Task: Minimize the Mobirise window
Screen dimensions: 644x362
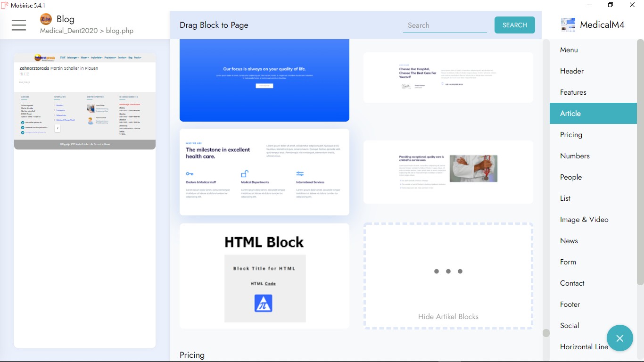Action: pyautogui.click(x=589, y=5)
